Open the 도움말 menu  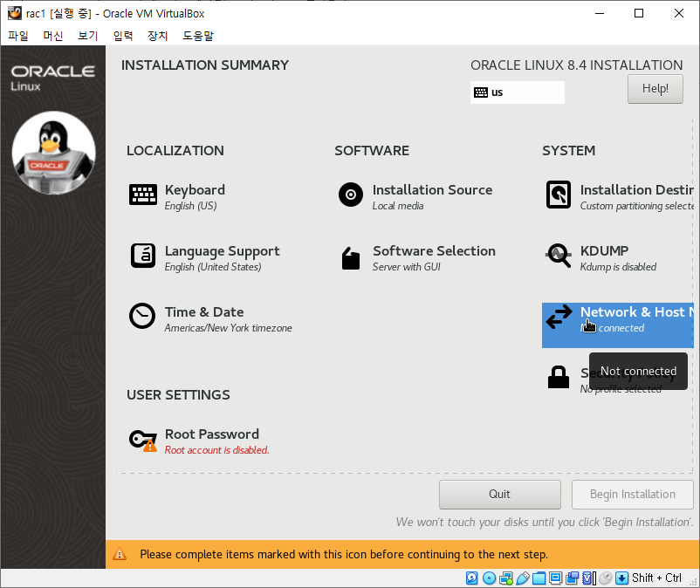198,36
